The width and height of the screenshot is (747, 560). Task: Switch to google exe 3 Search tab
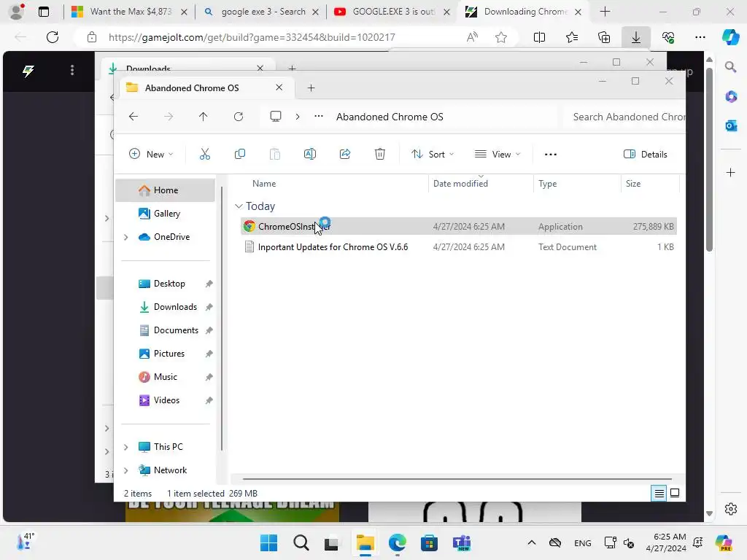tap(260, 12)
